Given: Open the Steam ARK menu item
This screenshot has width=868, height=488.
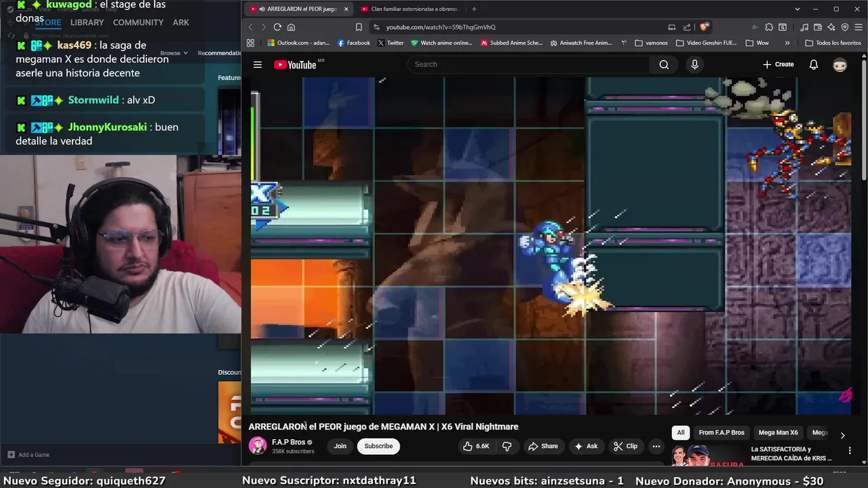Looking at the screenshot, I should 180,22.
